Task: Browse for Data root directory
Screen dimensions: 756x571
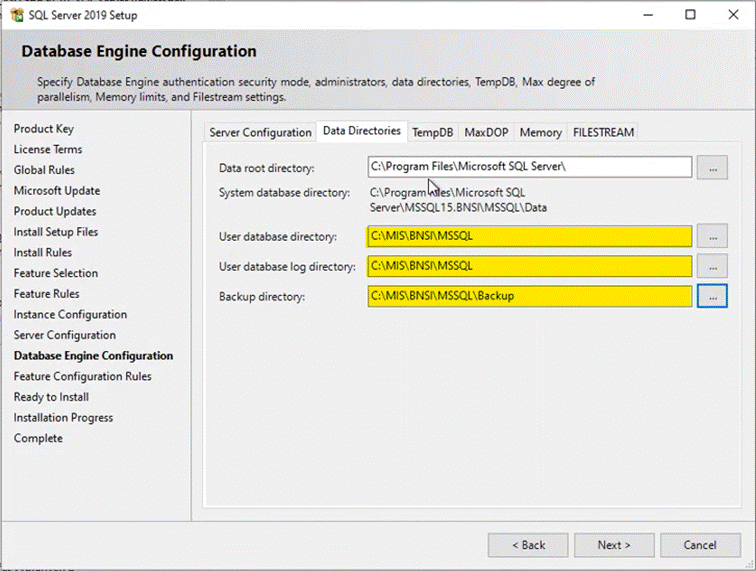Action: [712, 167]
